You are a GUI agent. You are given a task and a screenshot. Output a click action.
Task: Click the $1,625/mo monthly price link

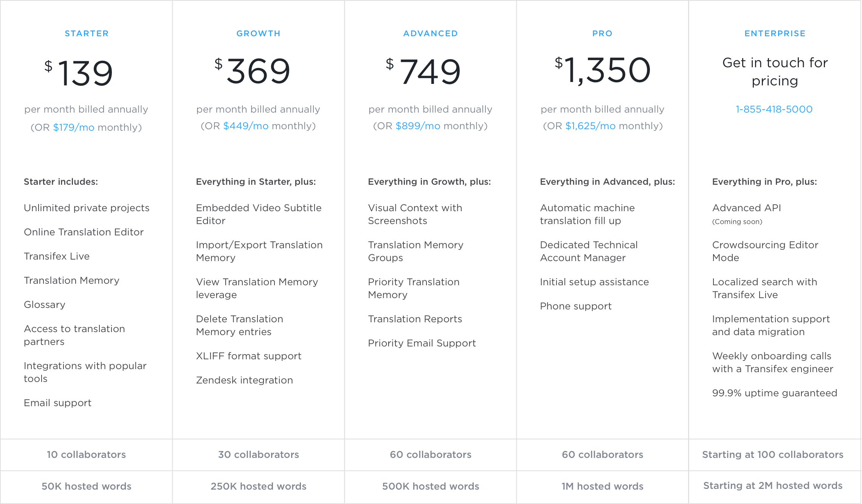click(x=591, y=126)
